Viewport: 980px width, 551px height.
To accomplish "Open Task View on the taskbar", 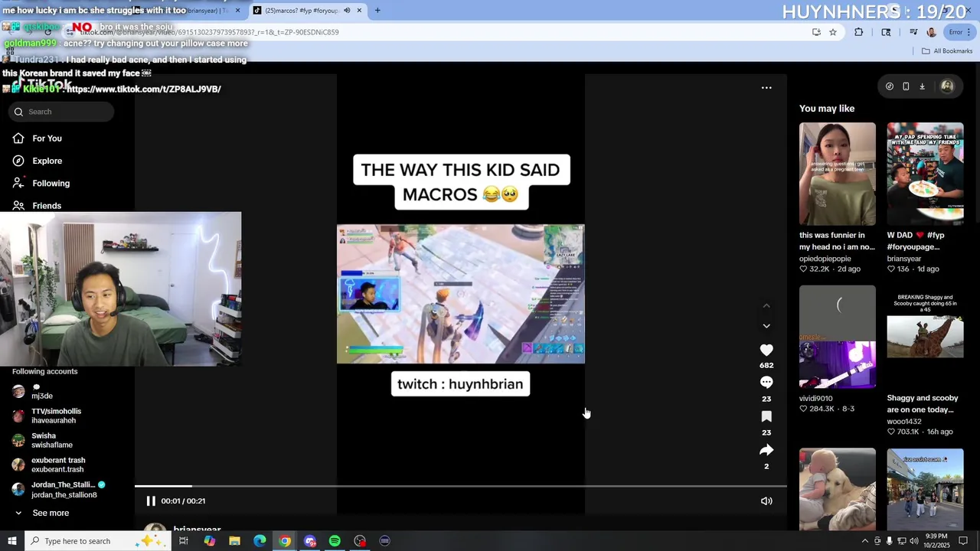I will click(x=184, y=541).
